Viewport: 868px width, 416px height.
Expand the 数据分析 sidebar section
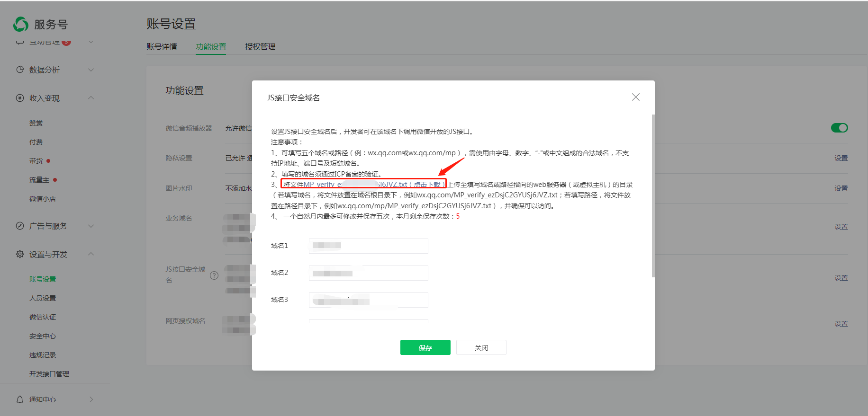pos(91,70)
